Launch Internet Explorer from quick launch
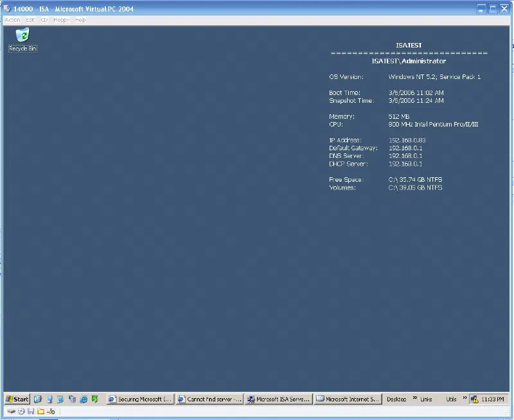The image size is (514, 420). tap(84, 399)
